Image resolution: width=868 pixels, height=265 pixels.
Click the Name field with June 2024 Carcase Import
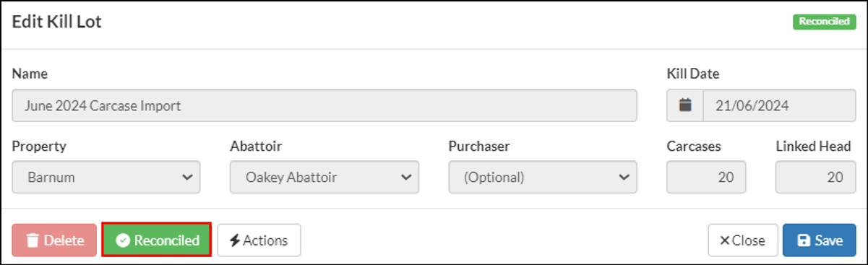pos(325,105)
